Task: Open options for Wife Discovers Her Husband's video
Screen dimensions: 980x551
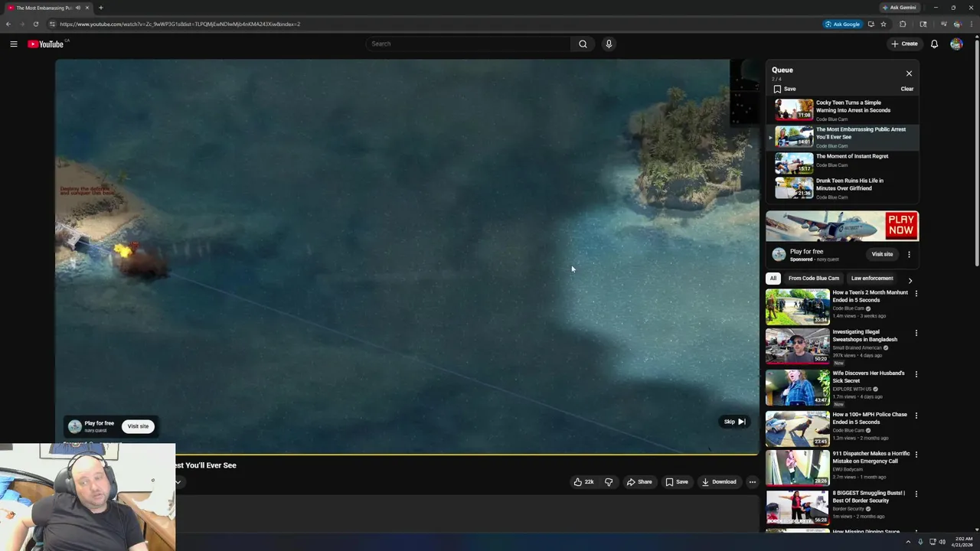Action: point(916,374)
